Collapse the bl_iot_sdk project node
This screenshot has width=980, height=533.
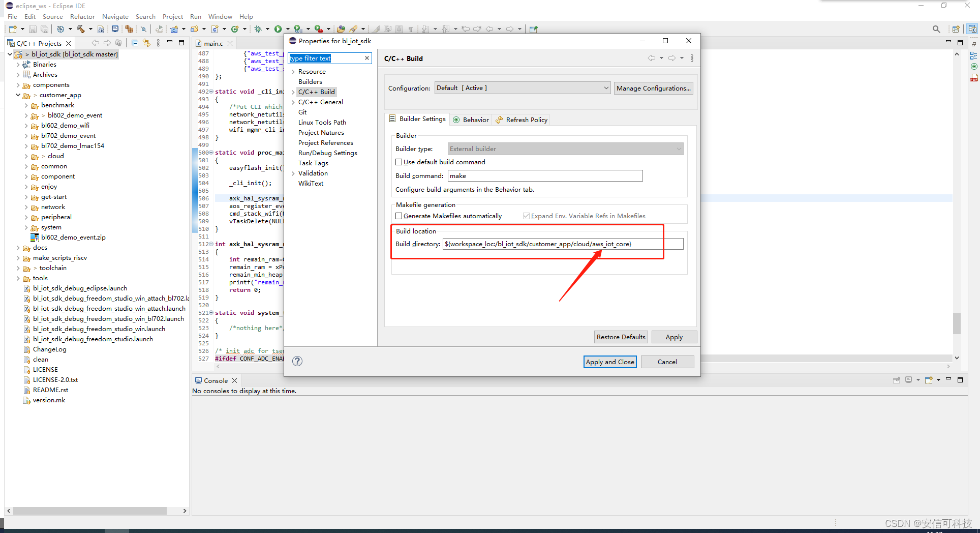(10, 54)
